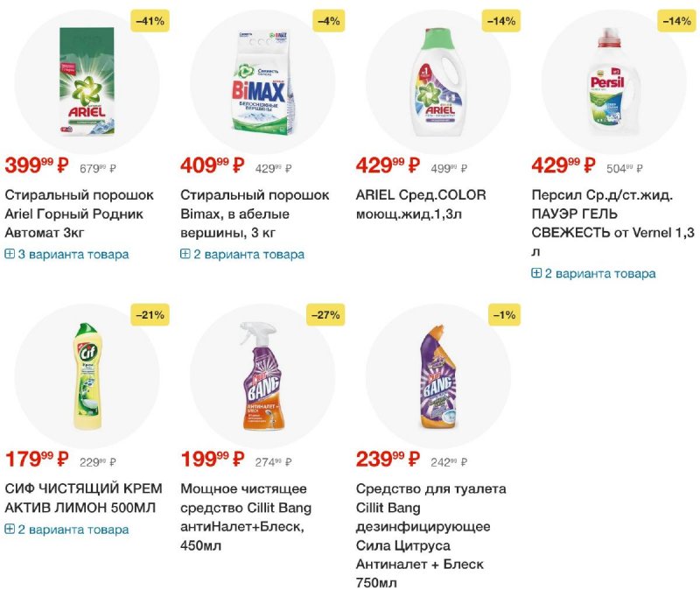Open the Ariel Горный Родник powder image

point(87,81)
